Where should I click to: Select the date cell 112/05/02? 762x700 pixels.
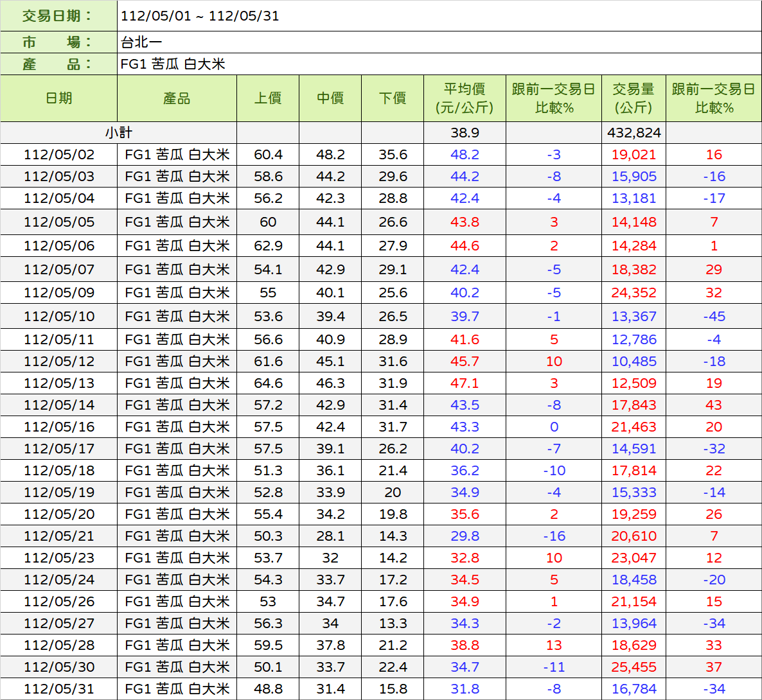coord(59,155)
